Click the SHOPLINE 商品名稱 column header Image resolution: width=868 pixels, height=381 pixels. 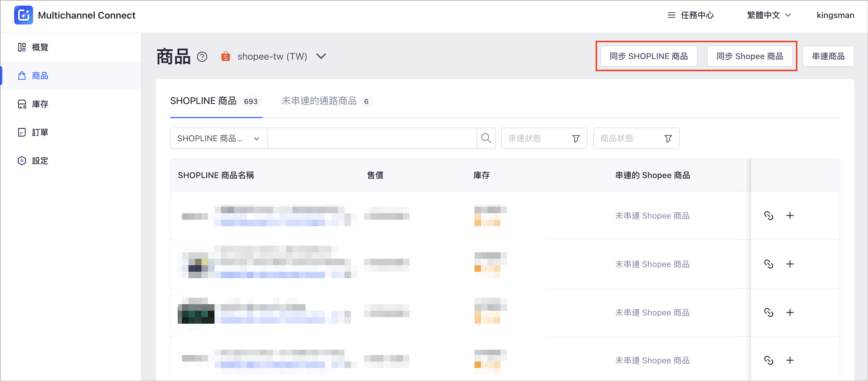pos(216,175)
